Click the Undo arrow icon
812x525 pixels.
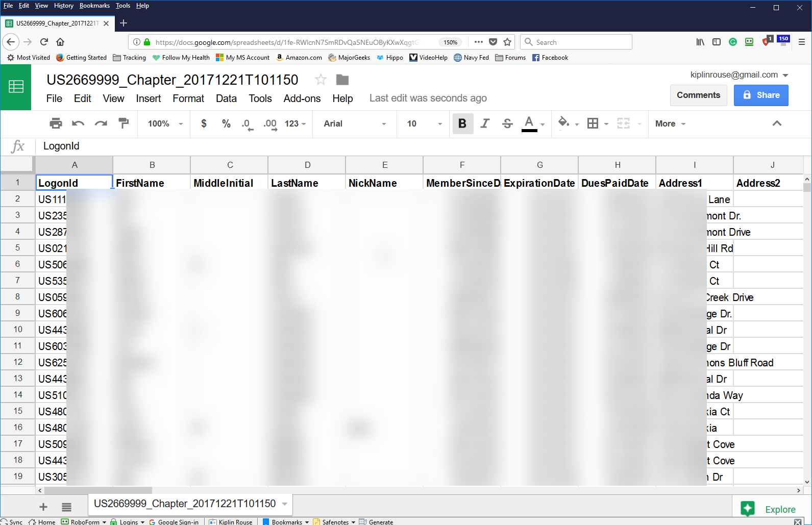[x=78, y=123]
